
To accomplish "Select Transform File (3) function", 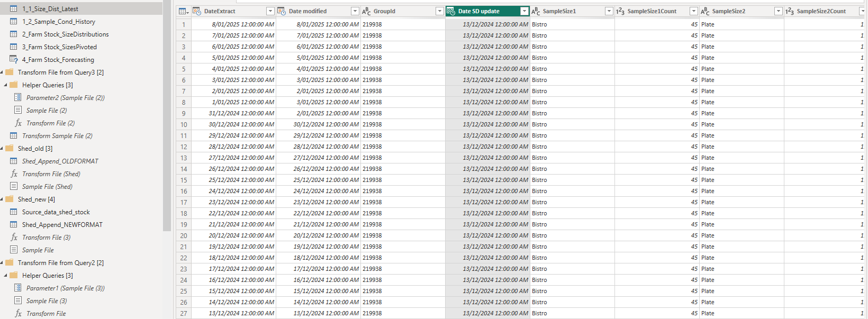I will 47,238.
